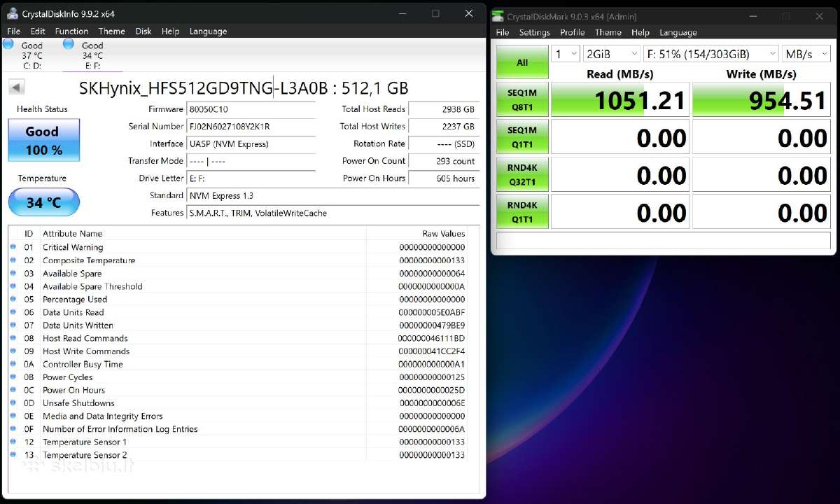Image resolution: width=840 pixels, height=504 pixels.
Task: Open the unit dropdown showing MB/s
Action: click(x=806, y=54)
